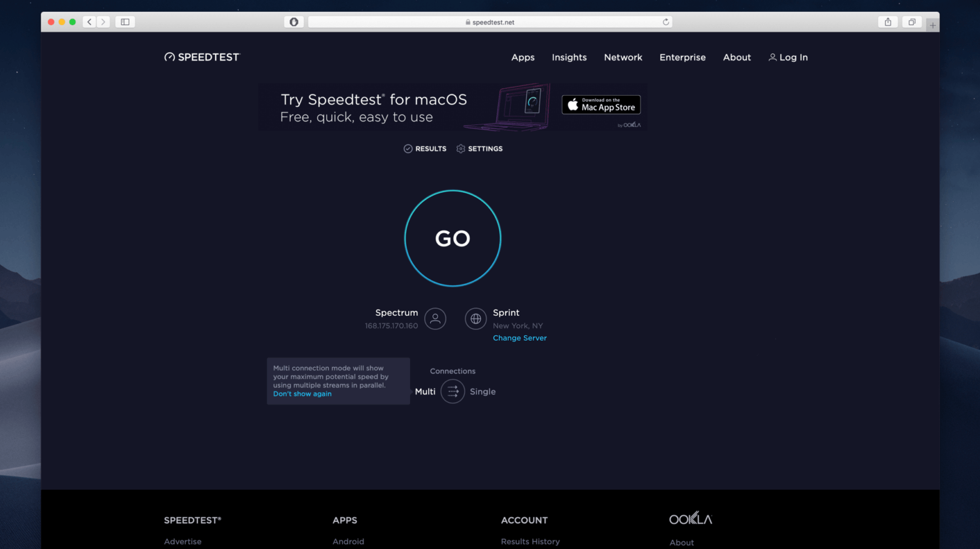Open the Speedtest logo home link
The image size is (980, 549).
click(202, 57)
